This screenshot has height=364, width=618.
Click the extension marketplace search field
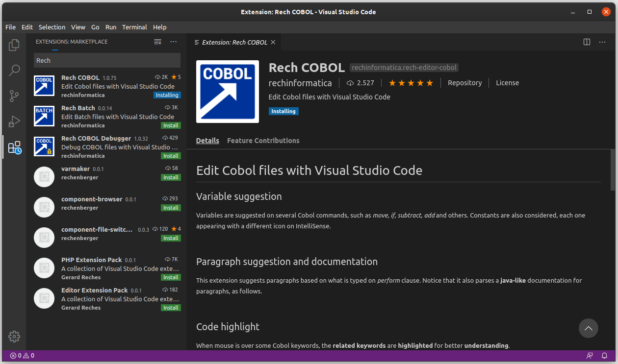[x=106, y=60]
